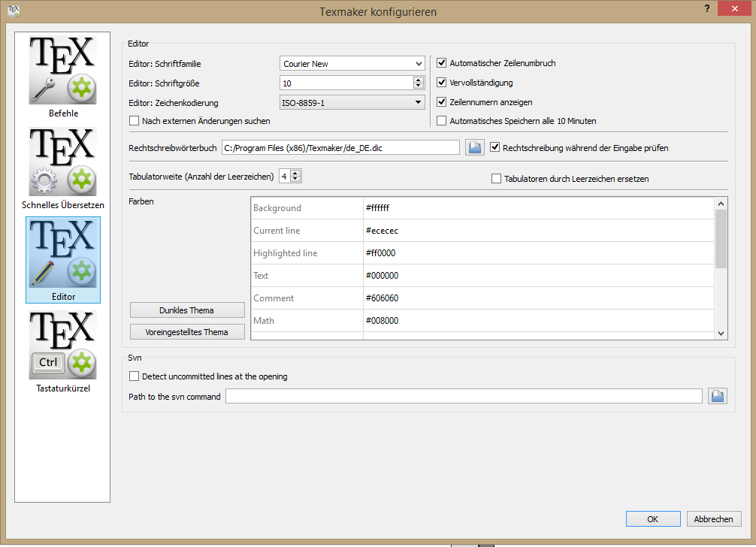Close the configuration dialog window
This screenshot has width=756, height=547.
click(734, 8)
